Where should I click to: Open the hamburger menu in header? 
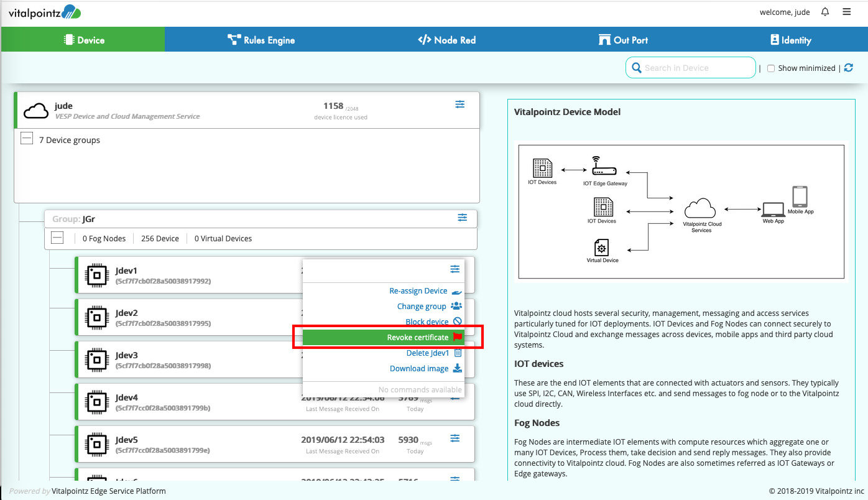coord(847,12)
